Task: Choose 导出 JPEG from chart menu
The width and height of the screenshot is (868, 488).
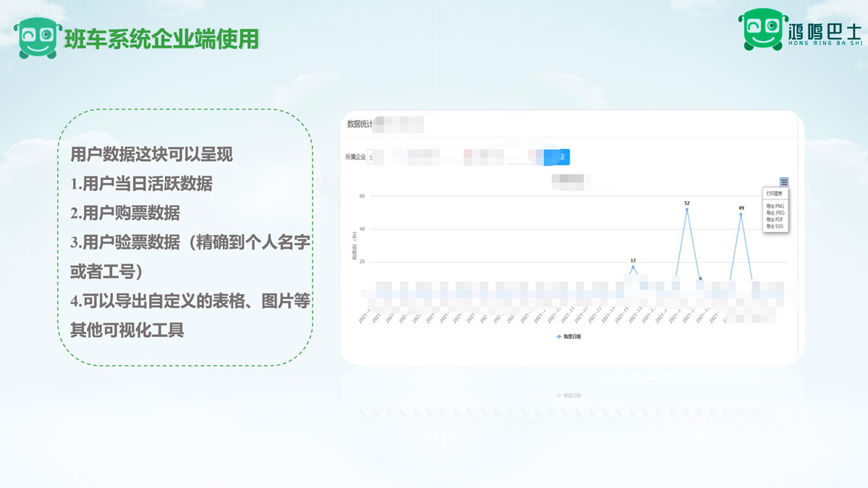Action: 775,213
